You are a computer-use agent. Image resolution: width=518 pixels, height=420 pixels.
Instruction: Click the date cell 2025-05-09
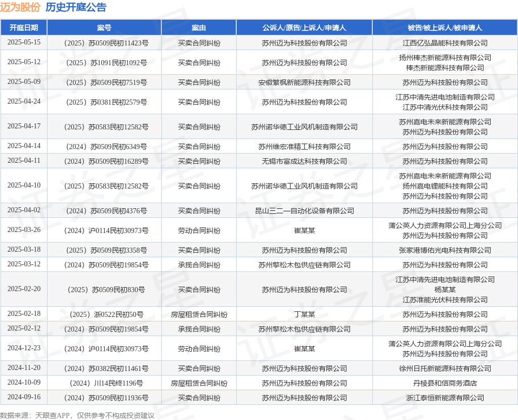[x=24, y=81]
